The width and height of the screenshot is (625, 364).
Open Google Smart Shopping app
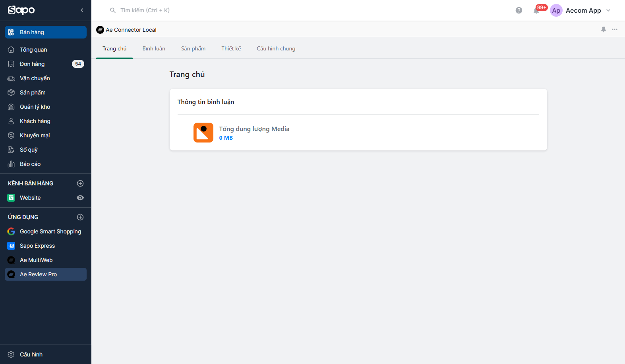pos(50,231)
